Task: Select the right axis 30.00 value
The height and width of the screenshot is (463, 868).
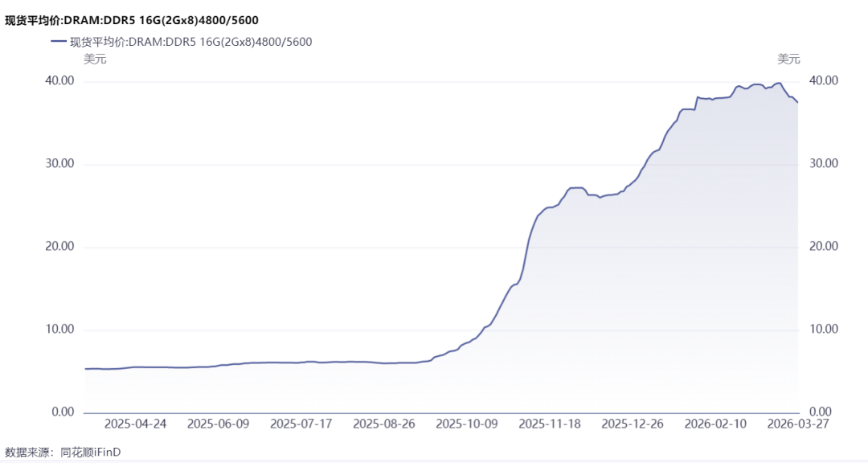Action: (824, 164)
